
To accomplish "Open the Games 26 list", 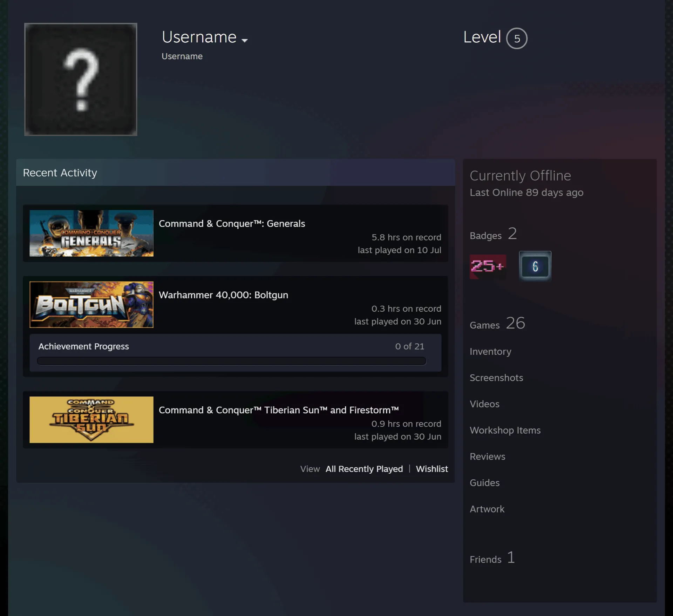I will coord(497,323).
